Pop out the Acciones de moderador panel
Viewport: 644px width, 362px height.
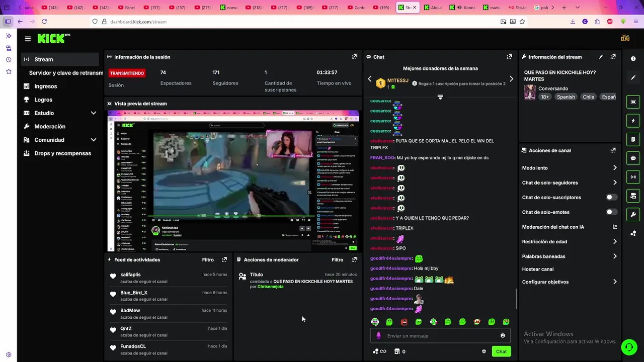(354, 260)
